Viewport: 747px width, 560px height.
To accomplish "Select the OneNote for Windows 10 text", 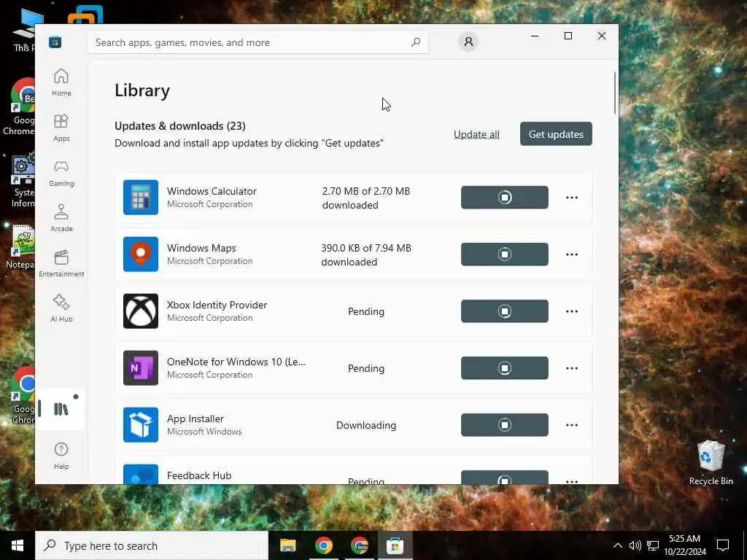I will coord(236,362).
